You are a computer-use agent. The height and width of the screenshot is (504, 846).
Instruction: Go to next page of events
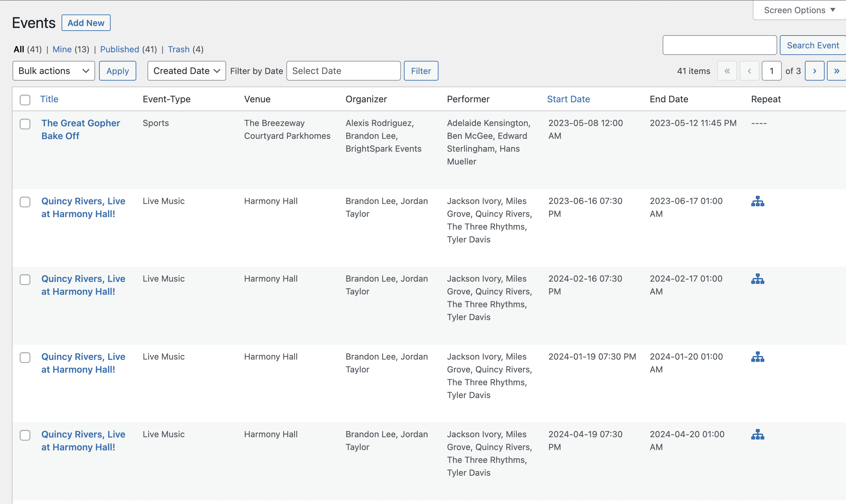814,71
